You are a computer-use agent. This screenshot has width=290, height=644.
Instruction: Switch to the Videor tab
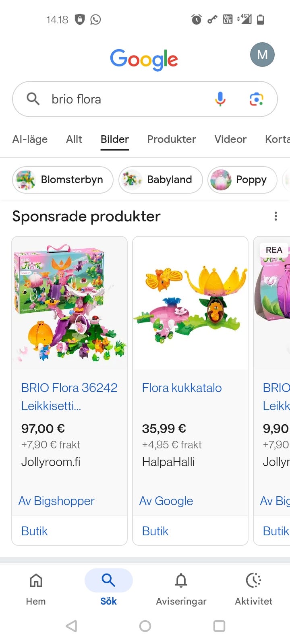(x=230, y=139)
